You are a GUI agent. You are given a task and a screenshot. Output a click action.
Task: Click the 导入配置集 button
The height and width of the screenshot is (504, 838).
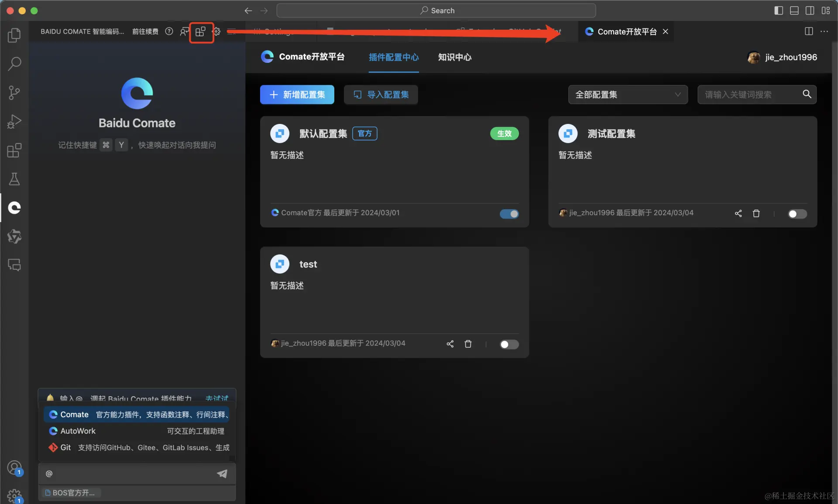381,95
